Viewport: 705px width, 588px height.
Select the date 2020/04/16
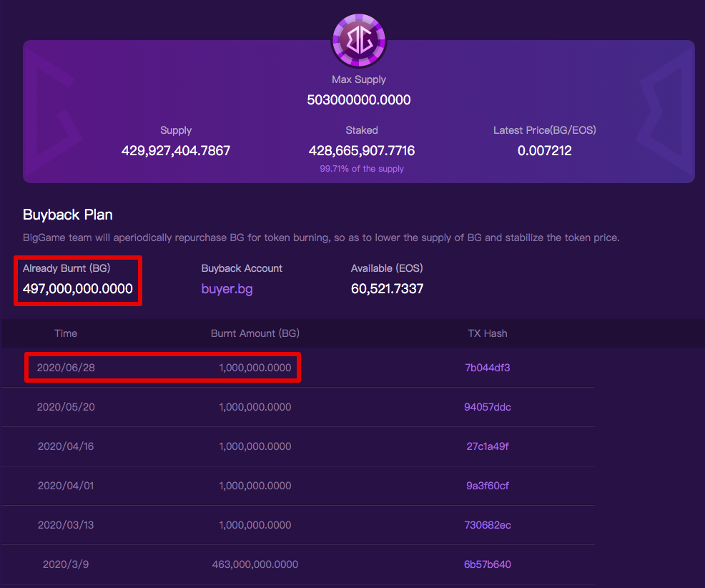point(66,446)
